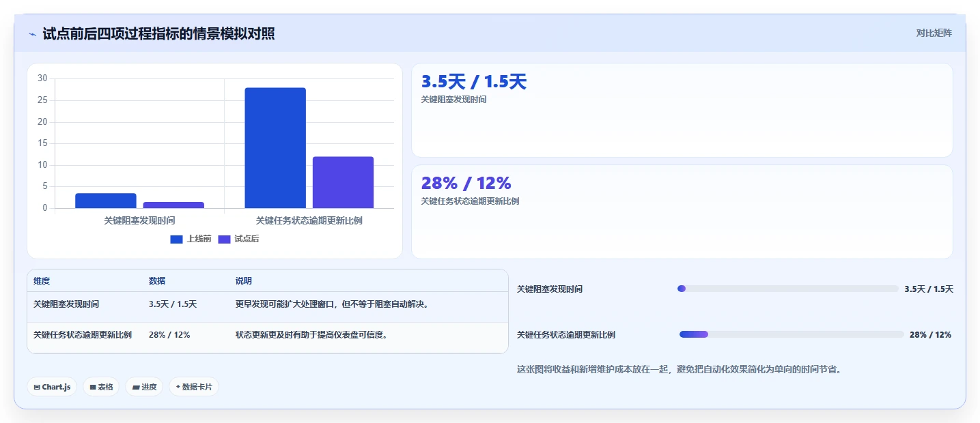Click the progress value 28% / 12%
This screenshot has width=980, height=423.
pos(930,335)
